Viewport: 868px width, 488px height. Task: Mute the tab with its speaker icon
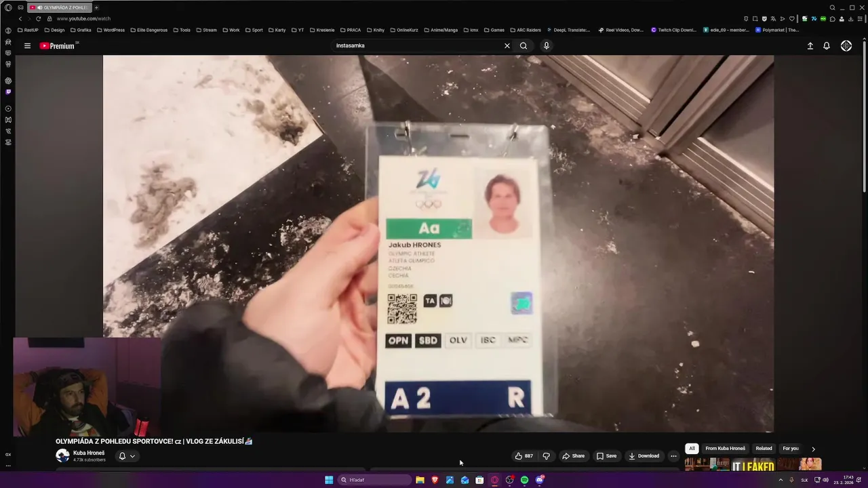click(39, 7)
